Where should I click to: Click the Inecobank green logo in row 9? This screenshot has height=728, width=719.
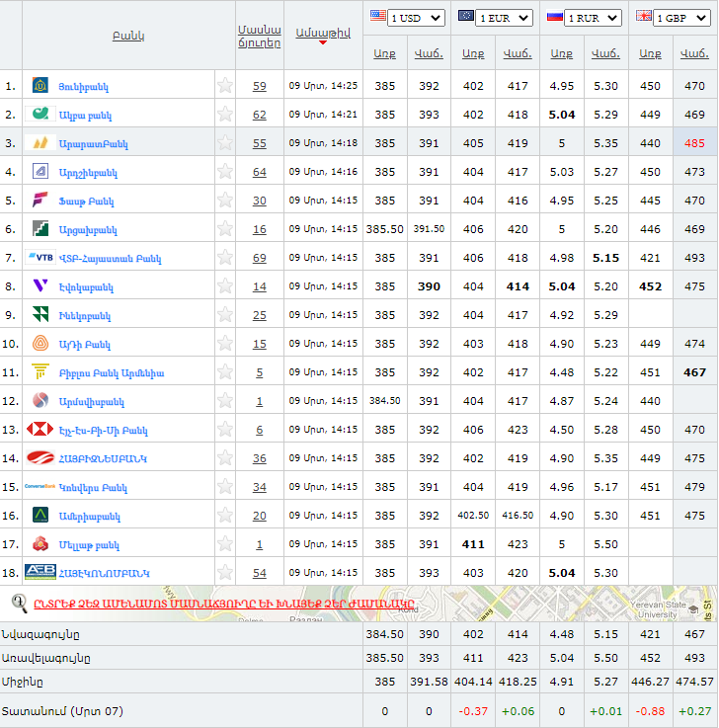point(40,314)
